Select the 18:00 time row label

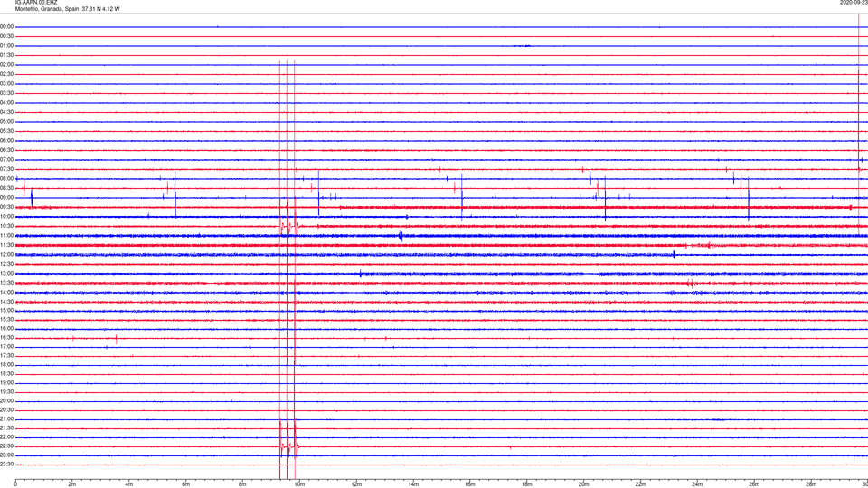[6, 364]
